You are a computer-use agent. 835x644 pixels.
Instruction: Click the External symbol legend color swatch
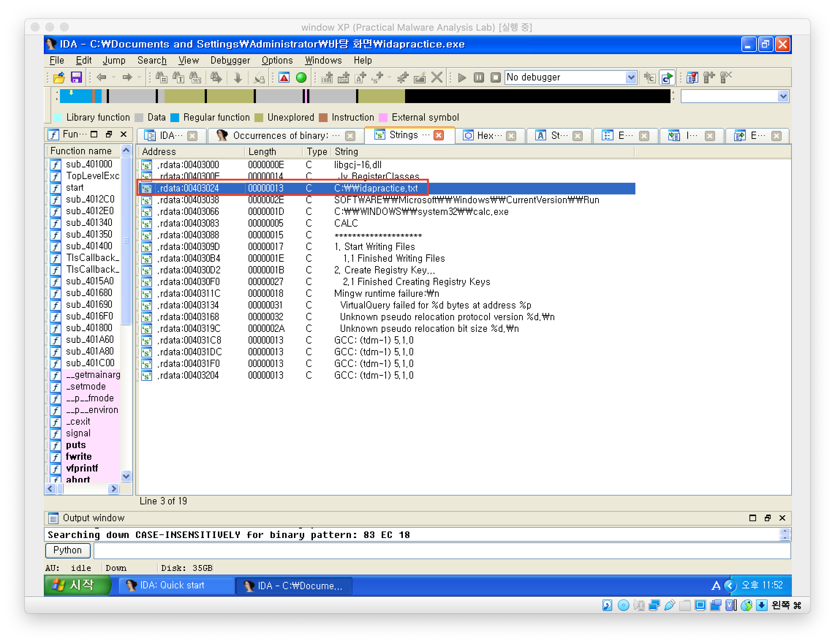pos(383,118)
